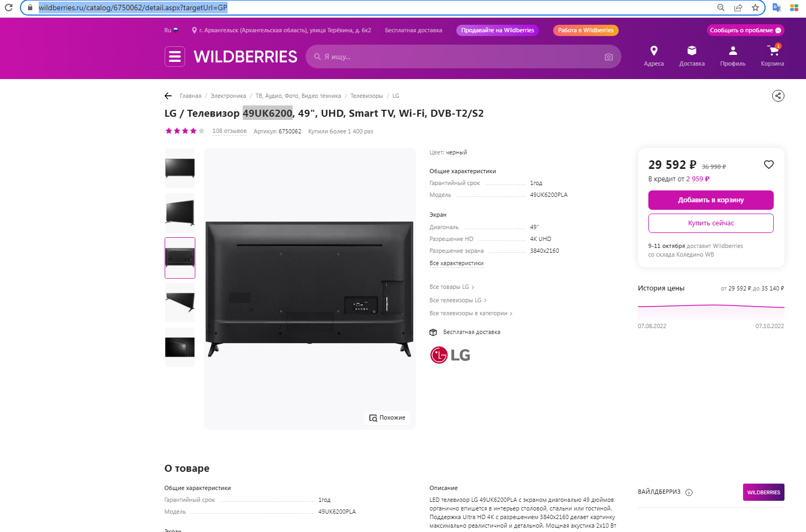Open the hamburger catalog menu
The width and height of the screenshot is (806, 532).
(x=175, y=56)
